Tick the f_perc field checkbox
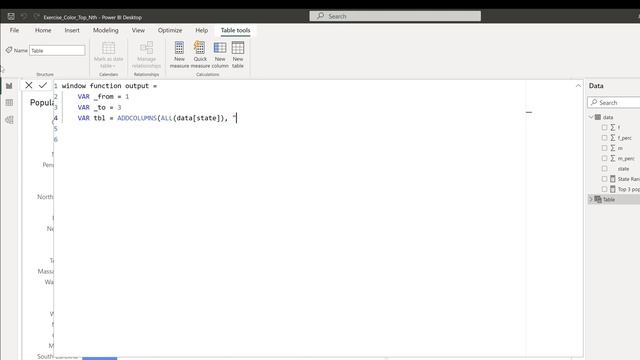Image resolution: width=640 pixels, height=360 pixels. point(604,138)
